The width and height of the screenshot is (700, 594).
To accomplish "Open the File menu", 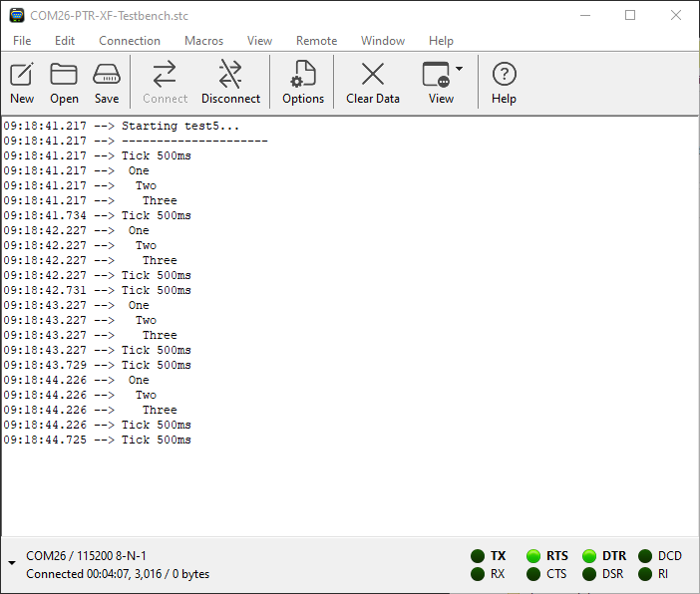I will [22, 41].
